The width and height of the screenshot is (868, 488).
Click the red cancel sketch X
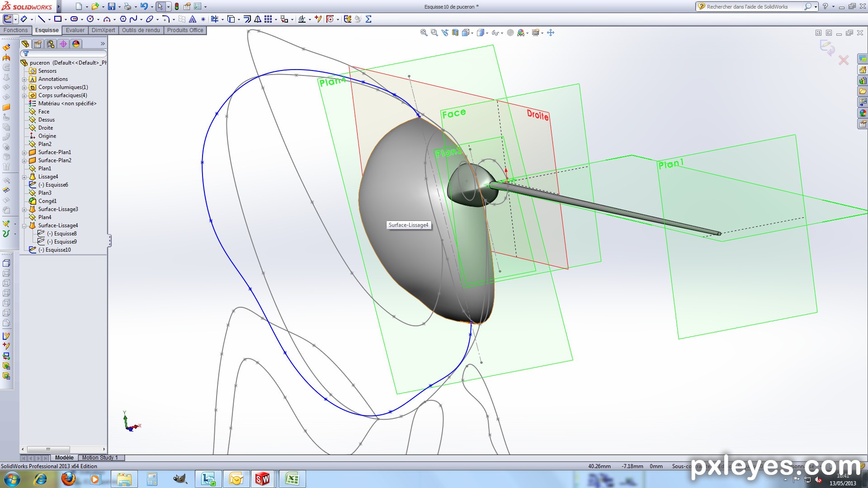[843, 60]
